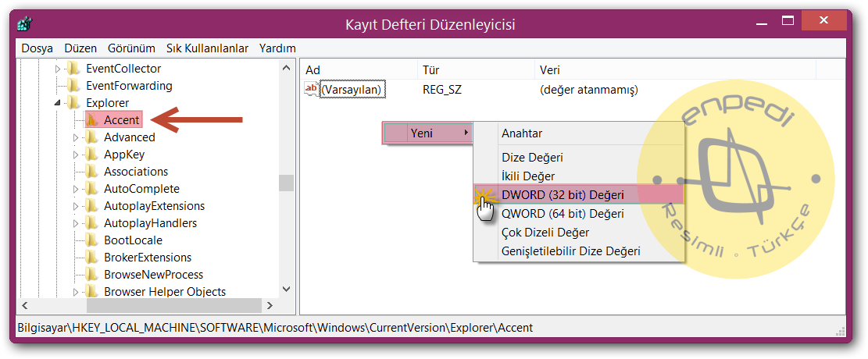This screenshot has height=359, width=868.
Task: Click the vertical scrollbar thumb of tree
Action: (286, 183)
